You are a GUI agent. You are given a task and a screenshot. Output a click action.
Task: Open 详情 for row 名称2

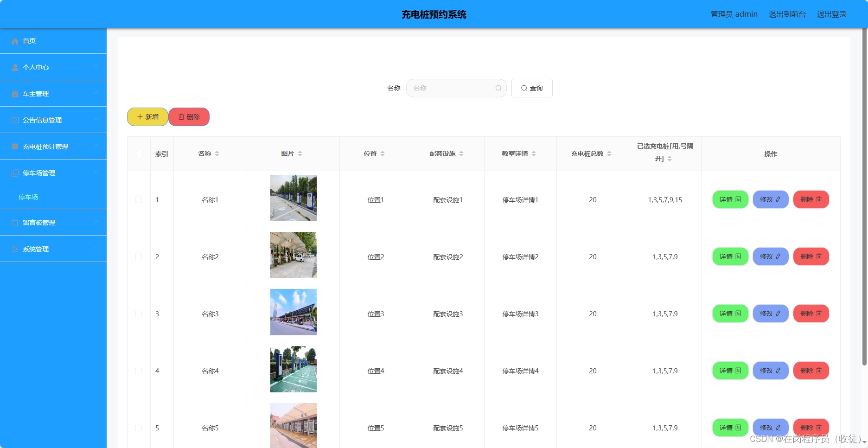[x=730, y=256]
